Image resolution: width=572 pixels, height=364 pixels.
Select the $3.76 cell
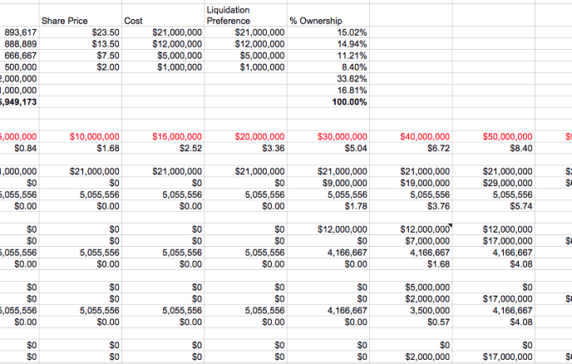411,206
